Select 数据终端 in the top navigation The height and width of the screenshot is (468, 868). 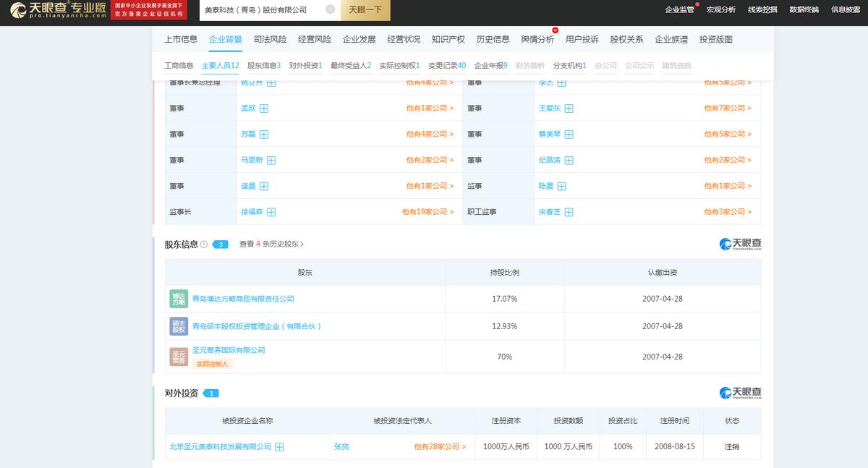pyautogui.click(x=804, y=9)
